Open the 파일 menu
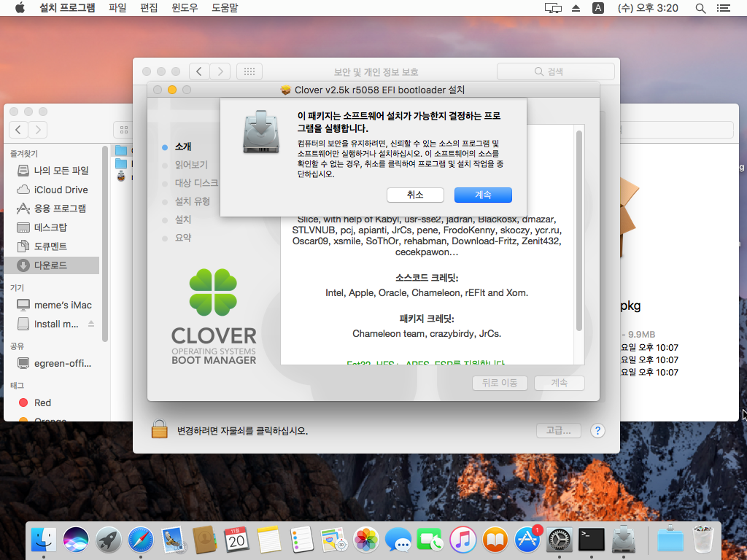This screenshot has width=747, height=560. (x=117, y=7)
